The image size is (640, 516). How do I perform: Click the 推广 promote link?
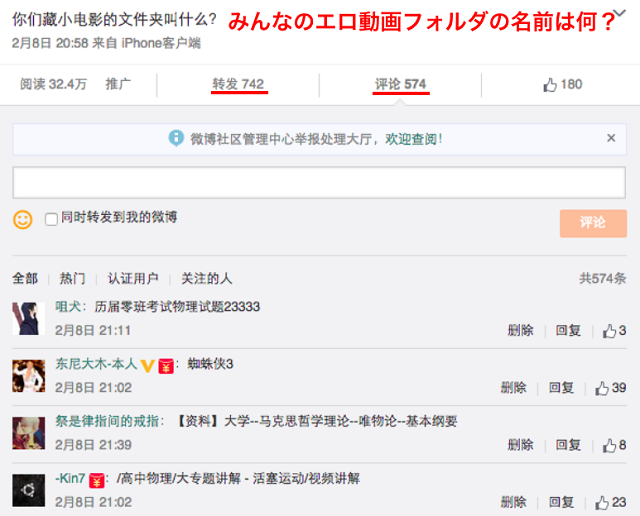click(118, 84)
